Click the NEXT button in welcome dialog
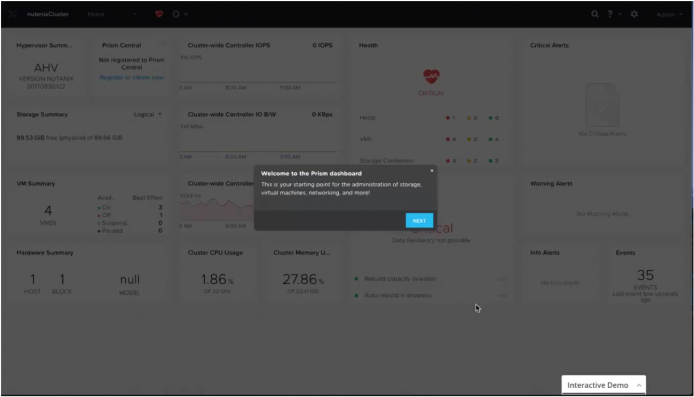 419,220
